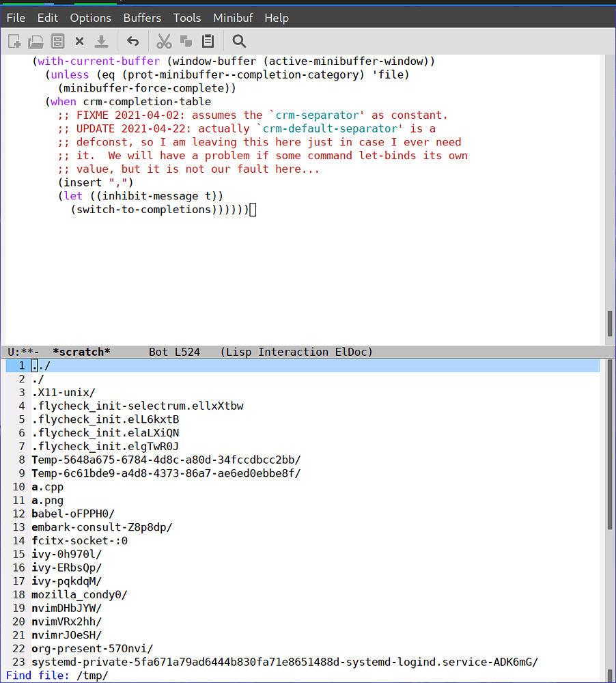This screenshot has height=683, width=616.
Task: Start a search with the magnifier icon
Action: [238, 41]
